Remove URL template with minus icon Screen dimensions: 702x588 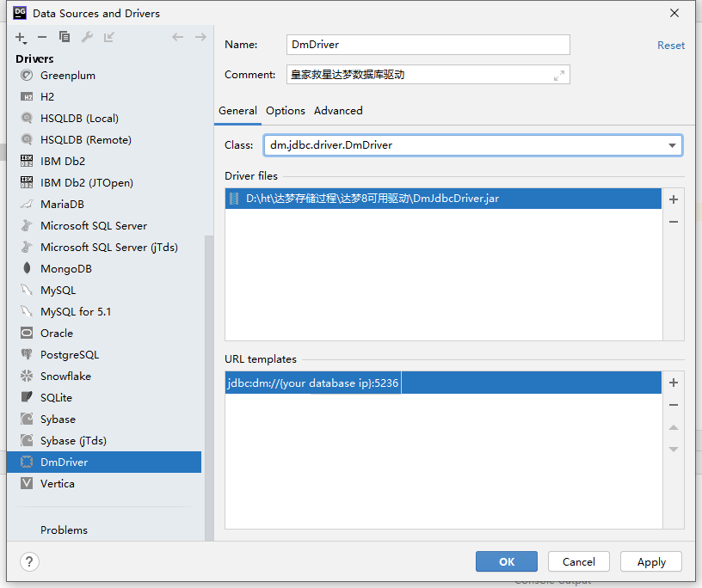(x=674, y=405)
